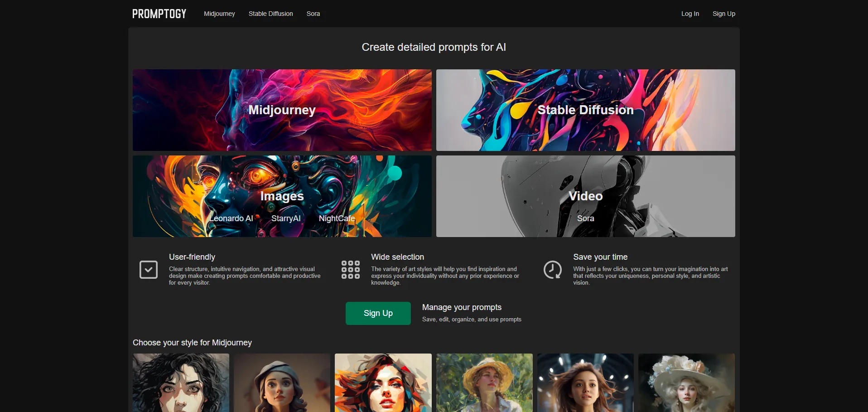
Task: Click the User-friendly checkmark icon
Action: (x=149, y=270)
